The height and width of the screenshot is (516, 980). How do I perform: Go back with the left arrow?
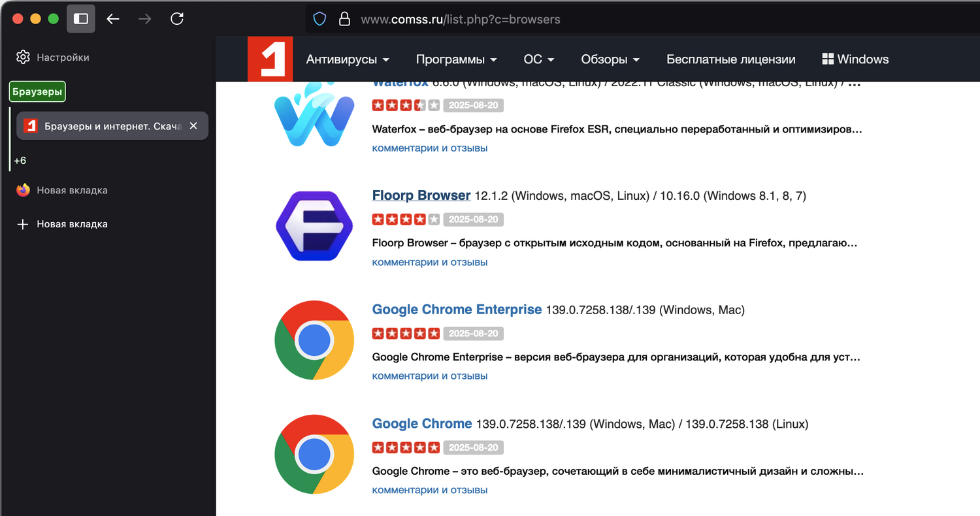pyautogui.click(x=113, y=19)
